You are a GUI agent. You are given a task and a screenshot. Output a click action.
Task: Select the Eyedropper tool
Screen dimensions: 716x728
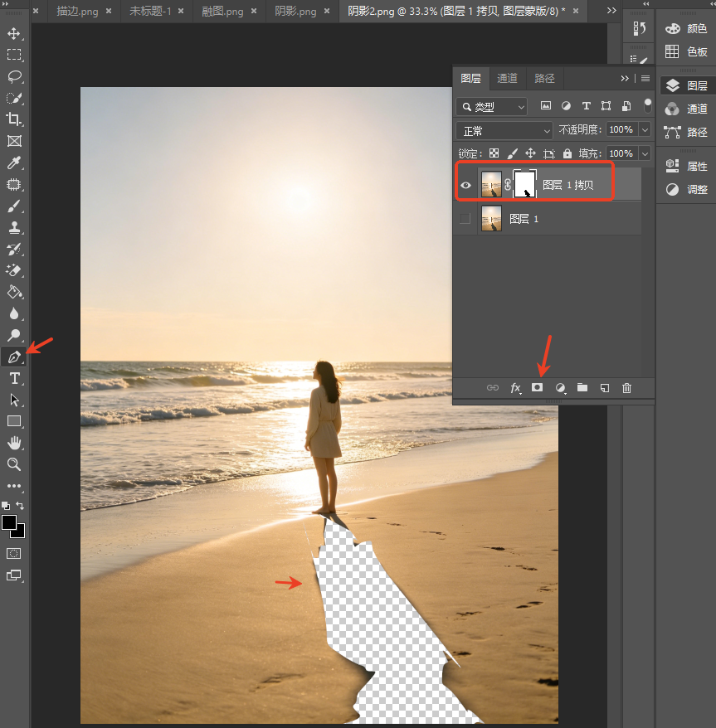pyautogui.click(x=14, y=163)
